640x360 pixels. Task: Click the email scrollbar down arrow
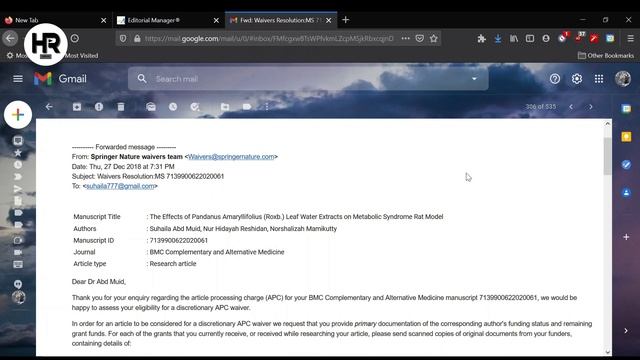pyautogui.click(x=607, y=351)
